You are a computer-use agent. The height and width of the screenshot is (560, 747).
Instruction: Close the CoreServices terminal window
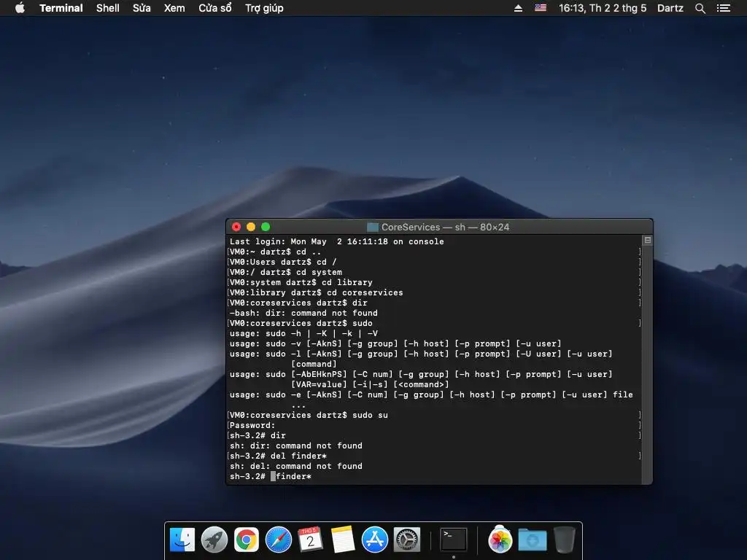point(236,227)
